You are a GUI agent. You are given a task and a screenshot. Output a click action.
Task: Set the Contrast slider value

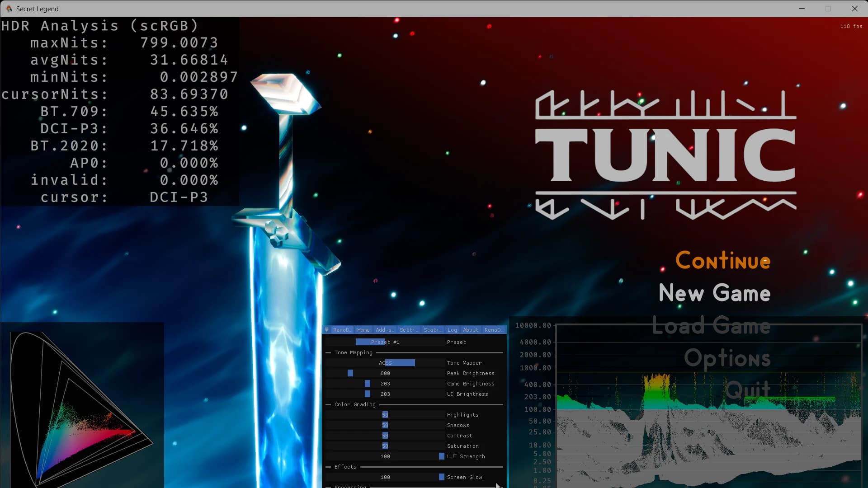tap(385, 436)
